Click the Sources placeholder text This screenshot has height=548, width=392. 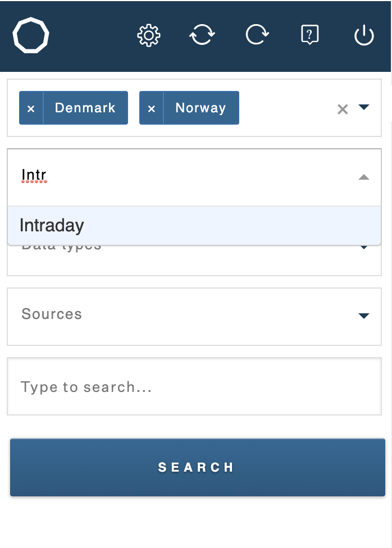(x=52, y=314)
